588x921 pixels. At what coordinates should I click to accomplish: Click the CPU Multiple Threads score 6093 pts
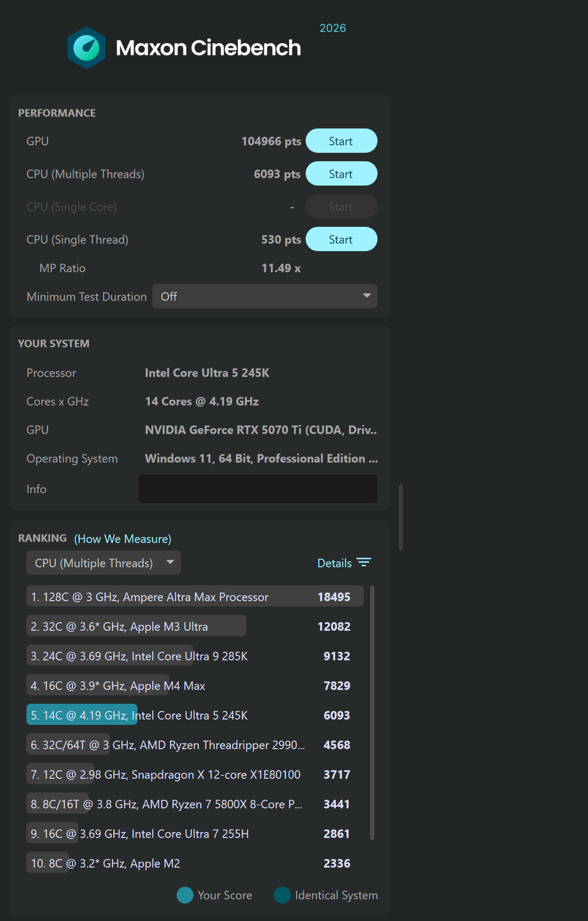point(277,174)
